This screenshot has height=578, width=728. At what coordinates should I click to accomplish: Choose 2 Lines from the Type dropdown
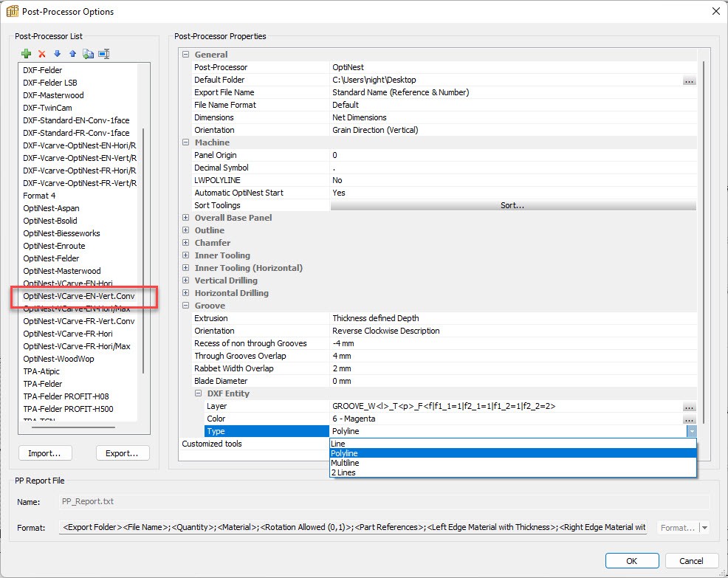pos(513,472)
